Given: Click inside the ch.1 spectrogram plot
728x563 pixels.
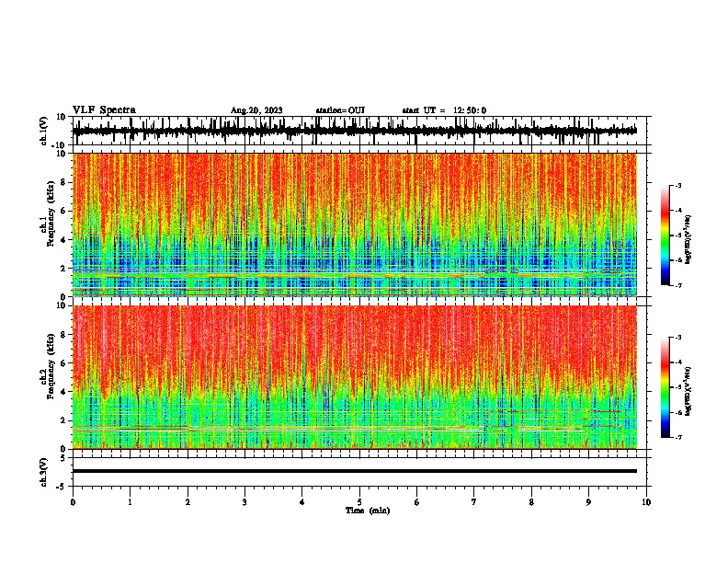Looking at the screenshot, I should pos(355,224).
